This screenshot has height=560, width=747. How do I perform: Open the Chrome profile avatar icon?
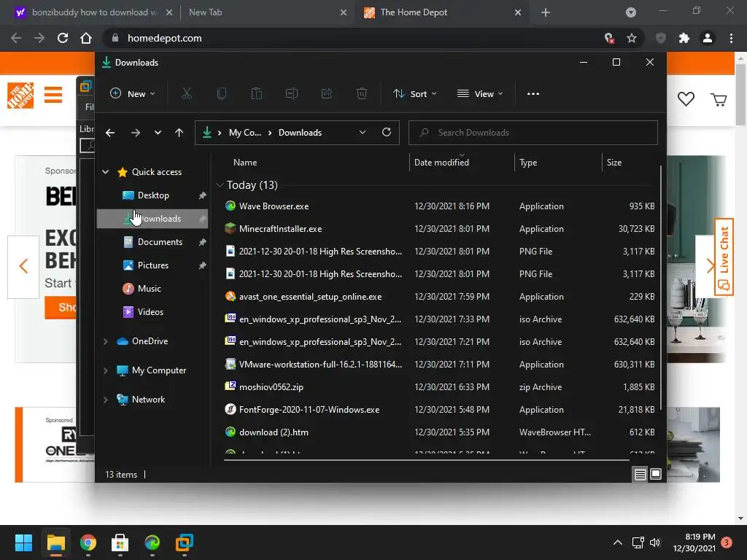coord(708,38)
